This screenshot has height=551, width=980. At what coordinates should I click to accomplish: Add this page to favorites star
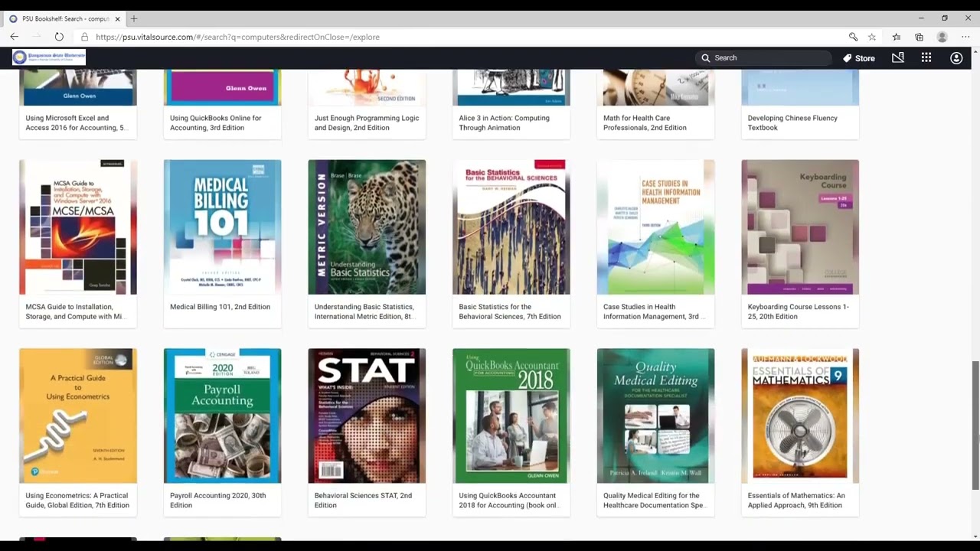[872, 37]
